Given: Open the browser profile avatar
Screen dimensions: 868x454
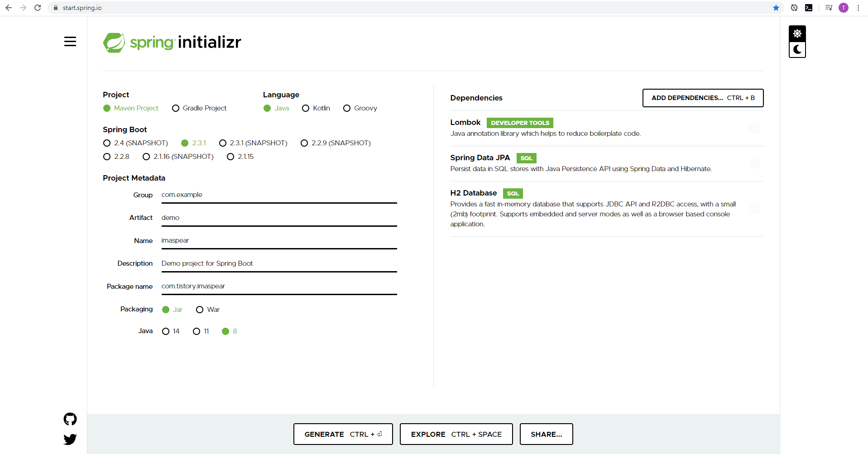Looking at the screenshot, I should tap(844, 8).
